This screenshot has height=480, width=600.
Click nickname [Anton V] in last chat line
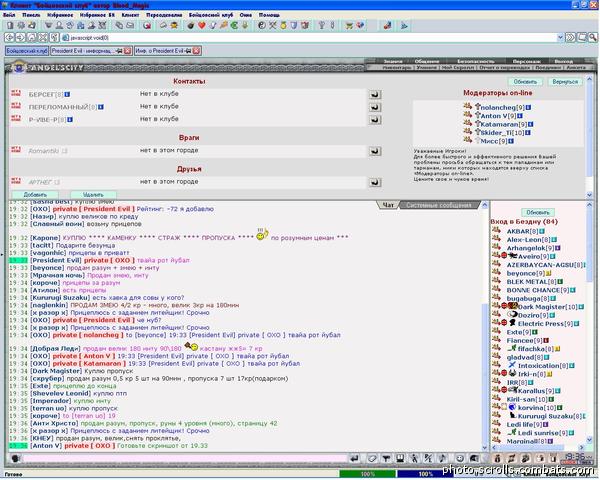(x=46, y=446)
